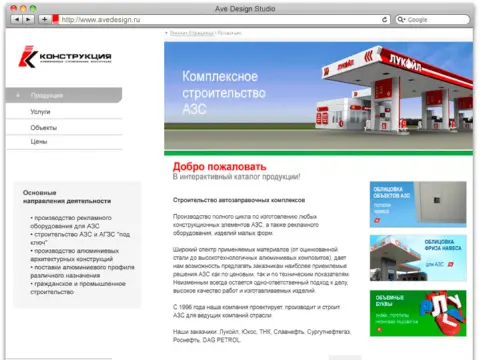The image size is (480, 360).
Task: Open the Облицовка фриза навеса card
Action: pyautogui.click(x=418, y=258)
